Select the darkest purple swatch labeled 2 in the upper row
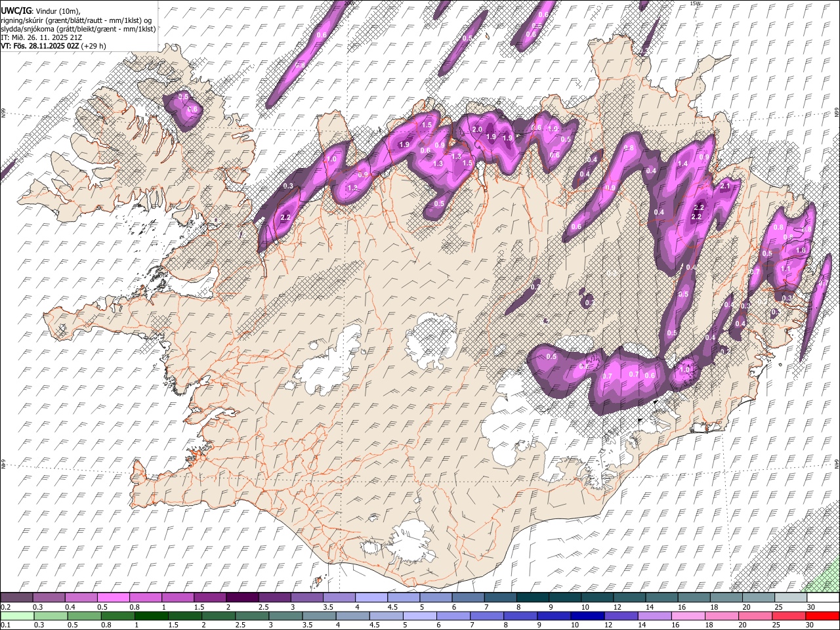Screen dimensions: 840x630 point(241,598)
